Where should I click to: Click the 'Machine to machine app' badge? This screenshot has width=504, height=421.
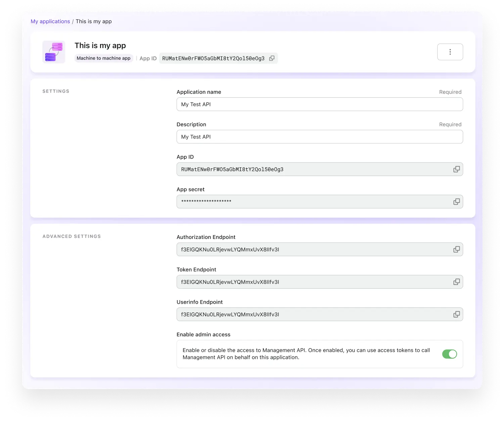point(103,58)
